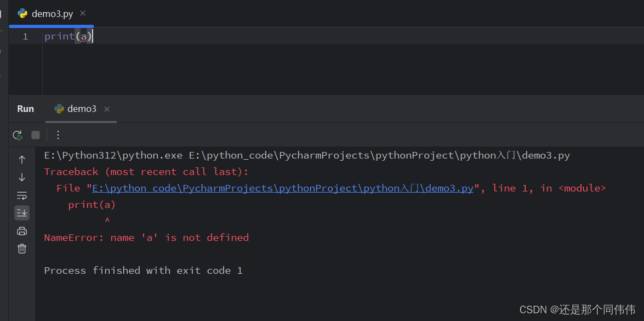Click the NameError message line
This screenshot has height=321, width=644.
146,238
